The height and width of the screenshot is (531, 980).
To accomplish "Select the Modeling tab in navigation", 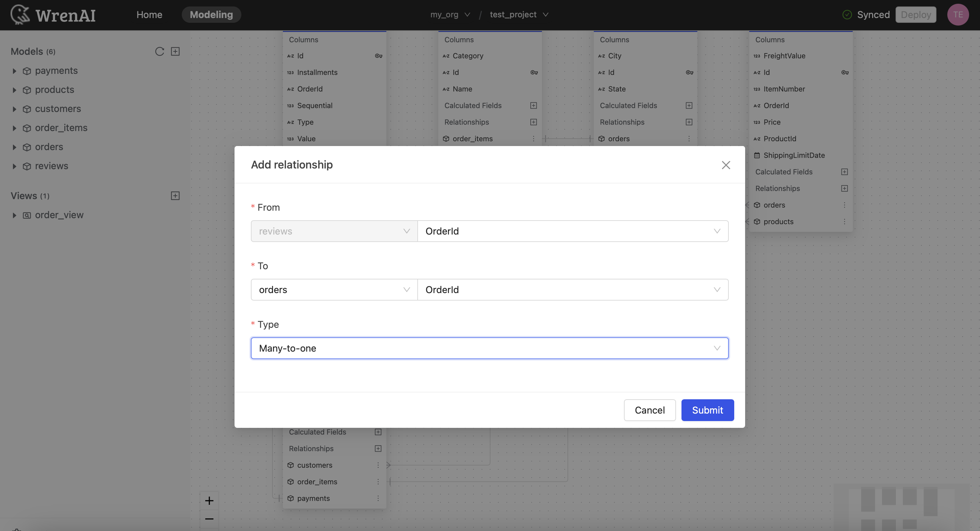I will [211, 14].
